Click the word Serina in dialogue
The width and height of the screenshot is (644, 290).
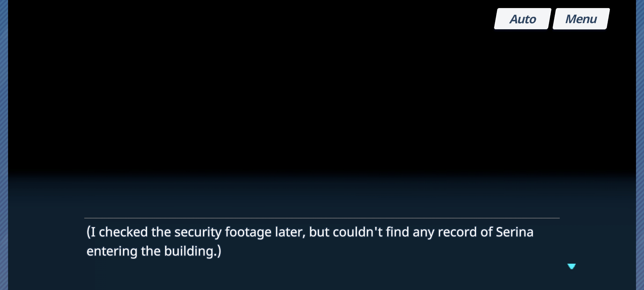click(x=514, y=232)
